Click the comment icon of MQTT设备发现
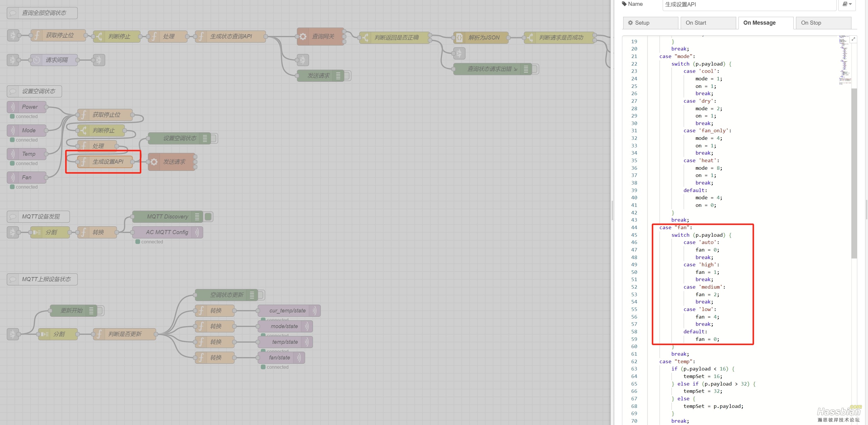Image resolution: width=868 pixels, height=425 pixels. [13, 217]
